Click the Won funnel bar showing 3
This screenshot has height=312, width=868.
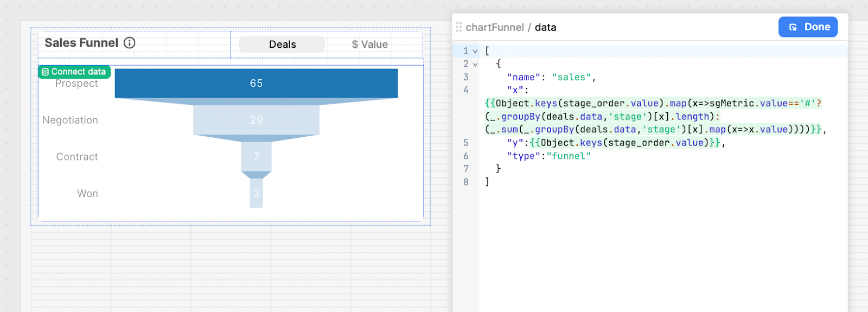[x=256, y=193]
